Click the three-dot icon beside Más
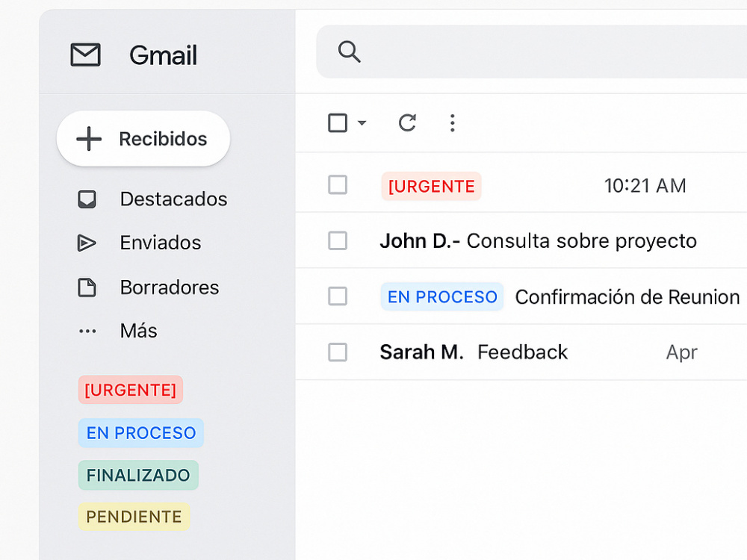 pyautogui.click(x=87, y=331)
